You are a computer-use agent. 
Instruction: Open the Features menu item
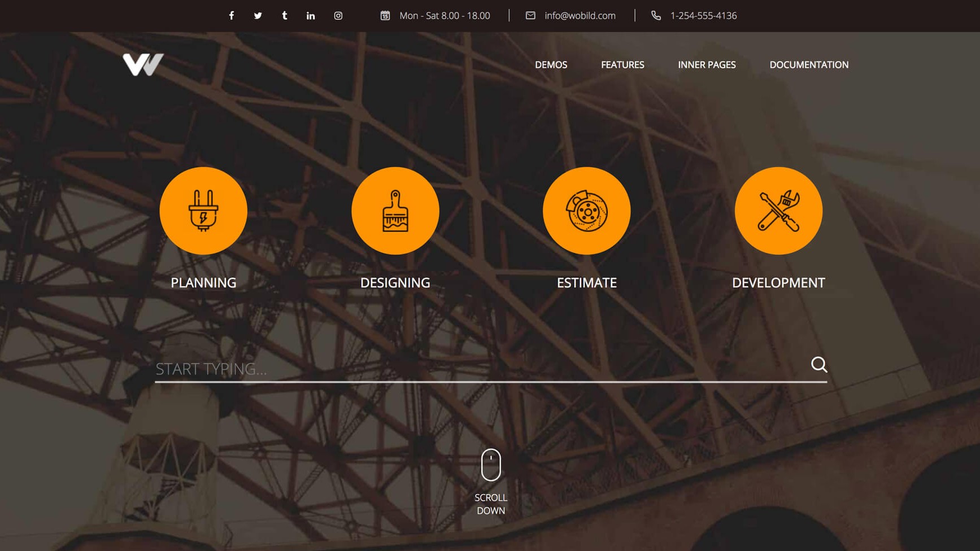(x=622, y=65)
